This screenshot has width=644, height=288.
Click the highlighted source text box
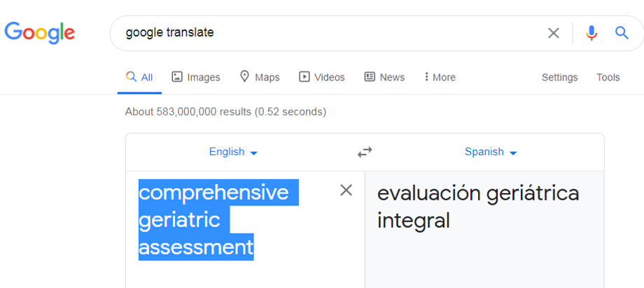210,220
